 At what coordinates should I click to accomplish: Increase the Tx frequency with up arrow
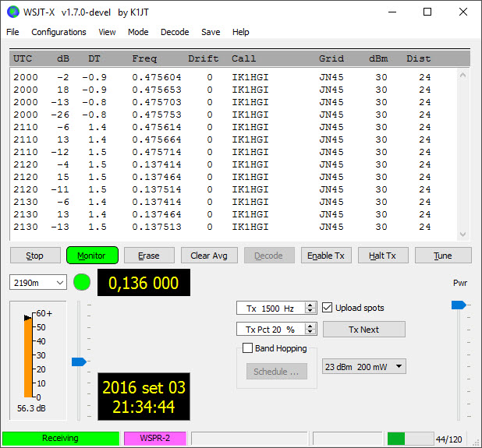[310, 305]
